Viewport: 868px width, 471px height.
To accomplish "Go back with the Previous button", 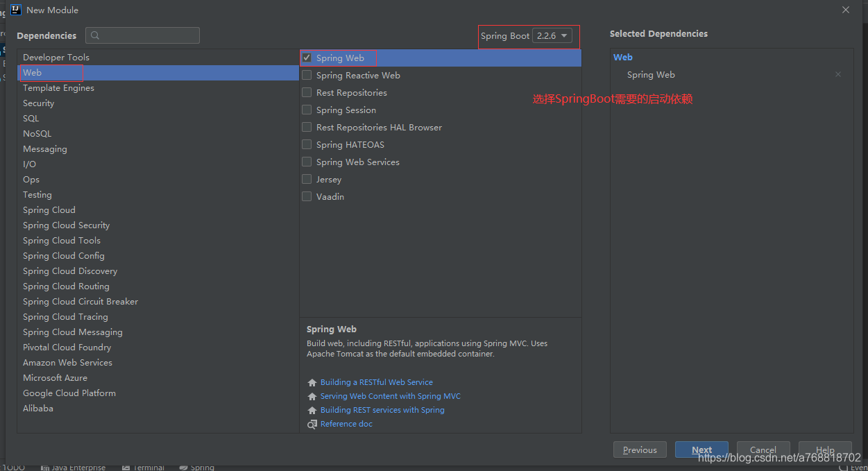I will (640, 449).
